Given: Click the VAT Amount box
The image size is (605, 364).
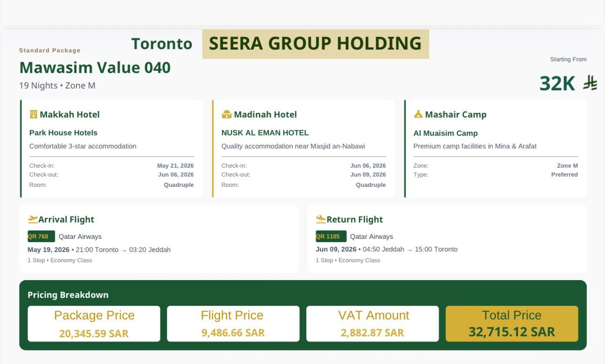Looking at the screenshot, I should click(372, 324).
